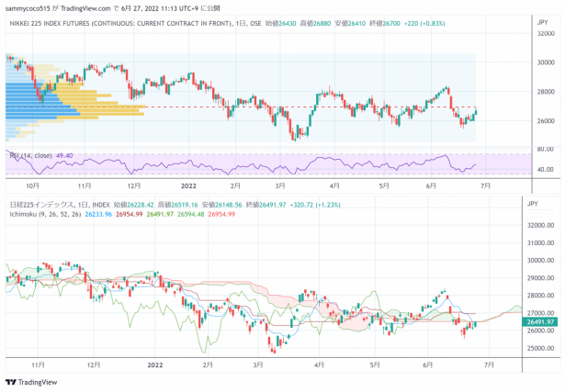Screen dimensions: 566x392
Task: Click the OSE exchange label
Action: (x=256, y=24)
